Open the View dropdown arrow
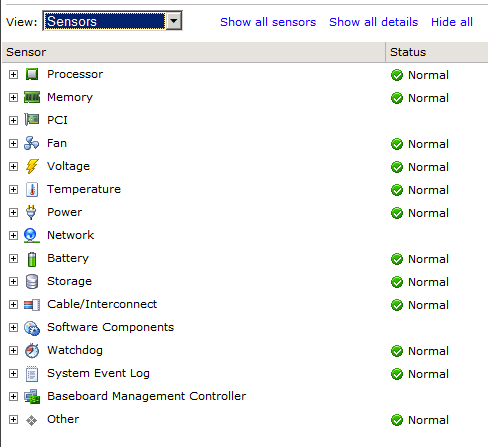The height and width of the screenshot is (447, 488). click(173, 21)
